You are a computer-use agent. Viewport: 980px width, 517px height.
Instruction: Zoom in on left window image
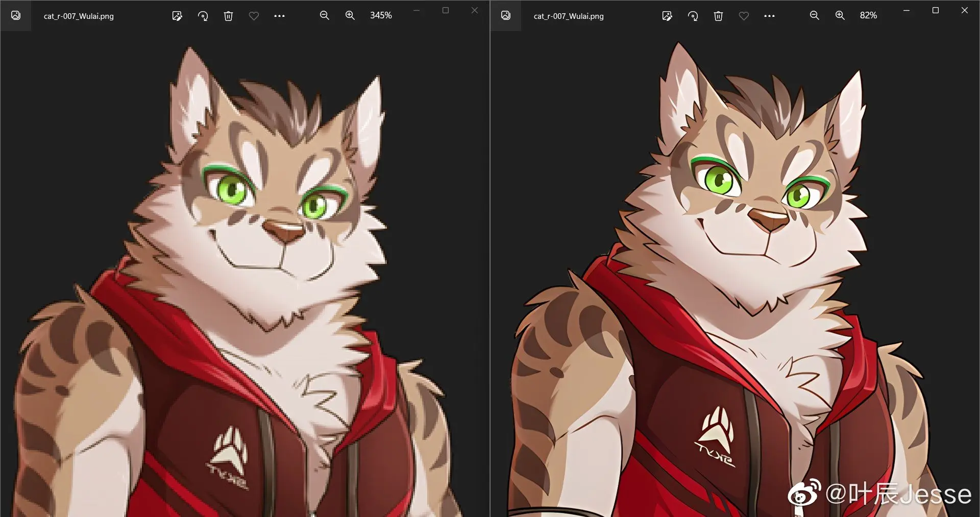point(350,15)
